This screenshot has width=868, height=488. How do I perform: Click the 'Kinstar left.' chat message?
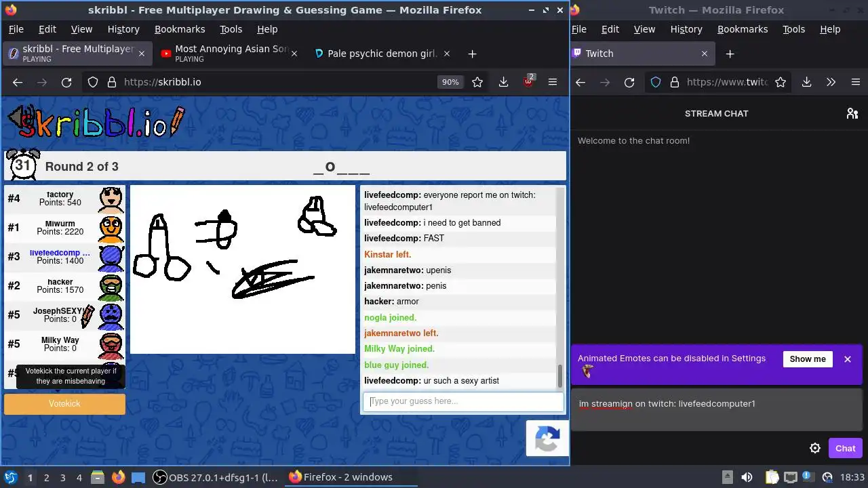[x=388, y=255]
